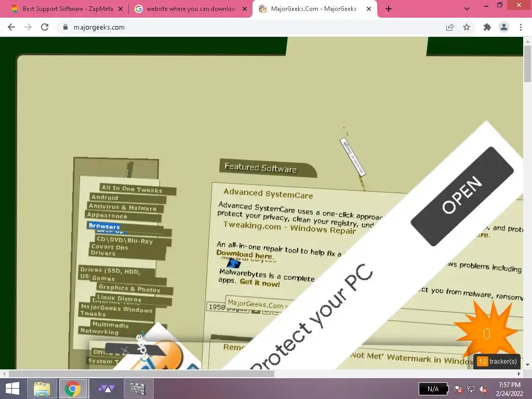Click the N/A battery indicator in tray
532x399 pixels.
tap(434, 389)
